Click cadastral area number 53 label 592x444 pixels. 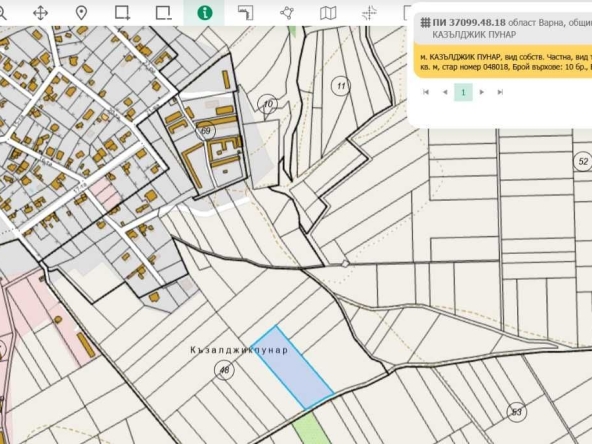[516, 412]
